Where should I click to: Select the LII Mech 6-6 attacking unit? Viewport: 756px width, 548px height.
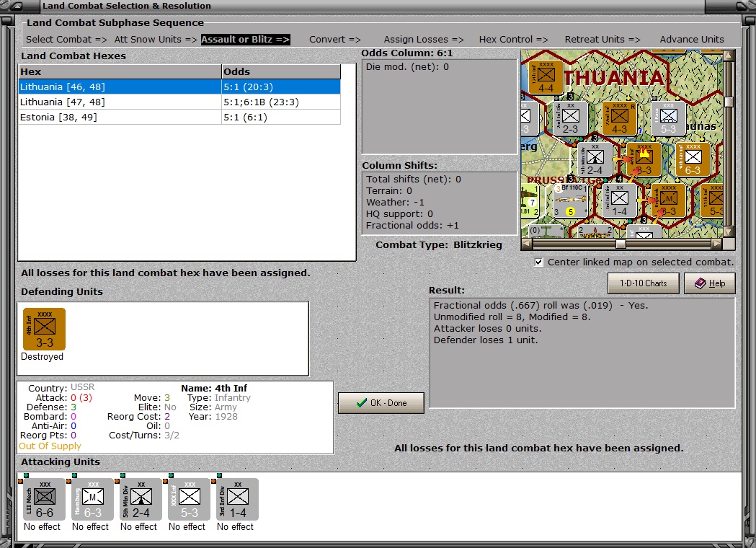pos(44,499)
